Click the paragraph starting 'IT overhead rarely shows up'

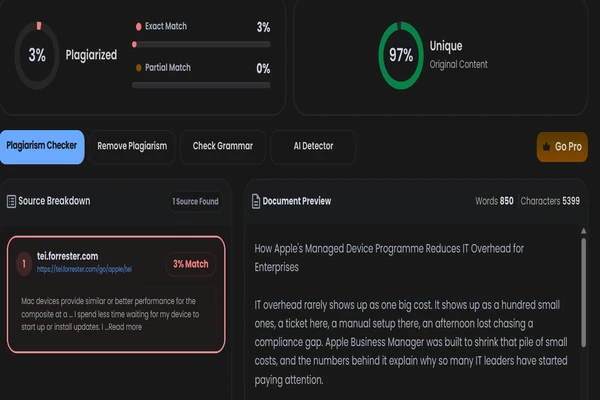click(411, 342)
